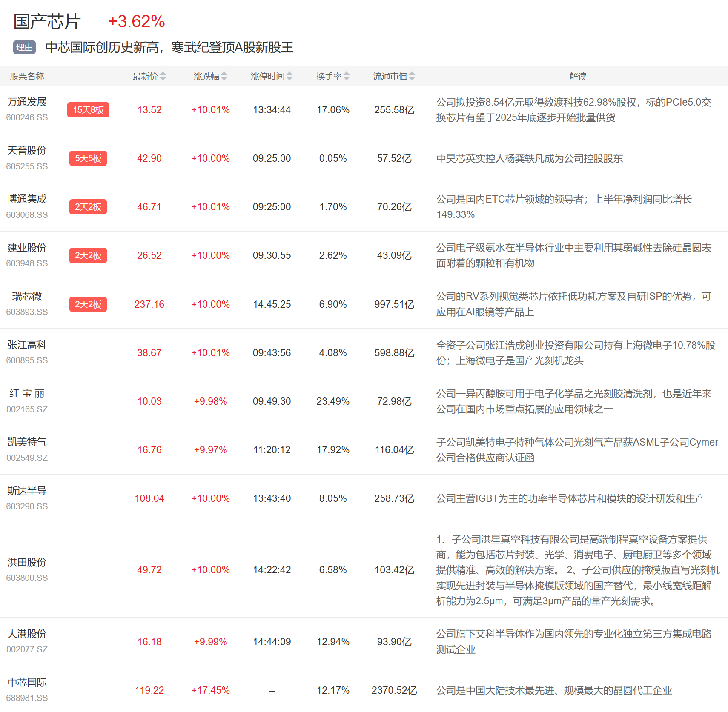Click the 理由 tag icon
This screenshot has height=712, width=728.
tap(24, 47)
